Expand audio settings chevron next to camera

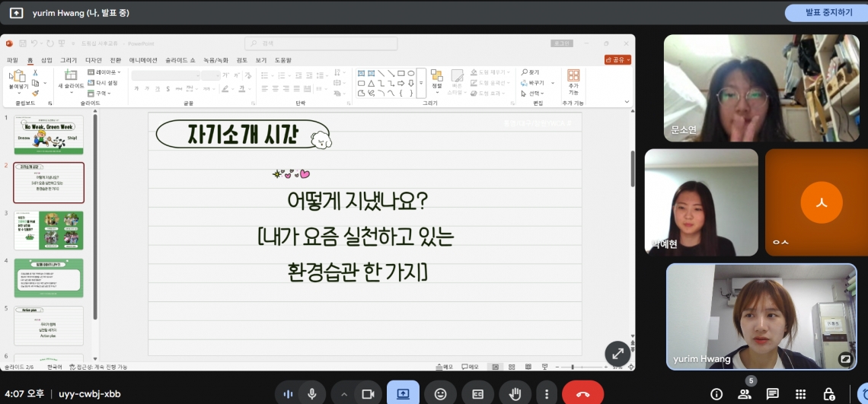[x=343, y=394]
